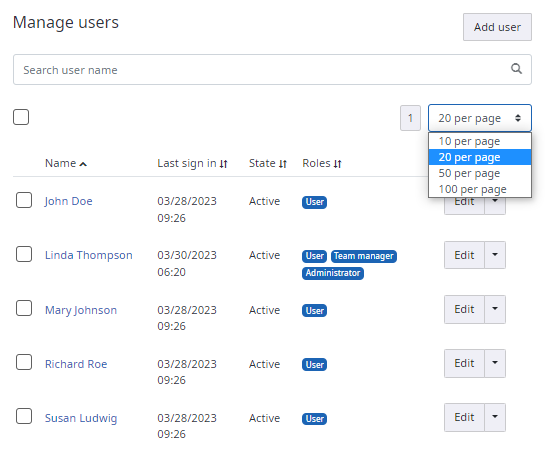546x451 pixels.
Task: Expand Richard Roe's edit dropdown arrow
Action: pyautogui.click(x=495, y=363)
